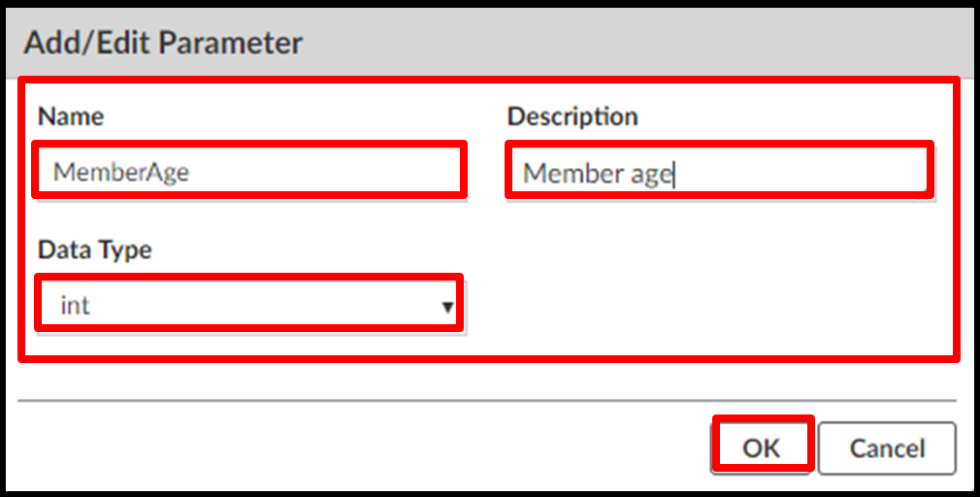Click the gray dialog header bar
Image resolution: width=980 pixels, height=497 pixels.
click(x=631, y=43)
